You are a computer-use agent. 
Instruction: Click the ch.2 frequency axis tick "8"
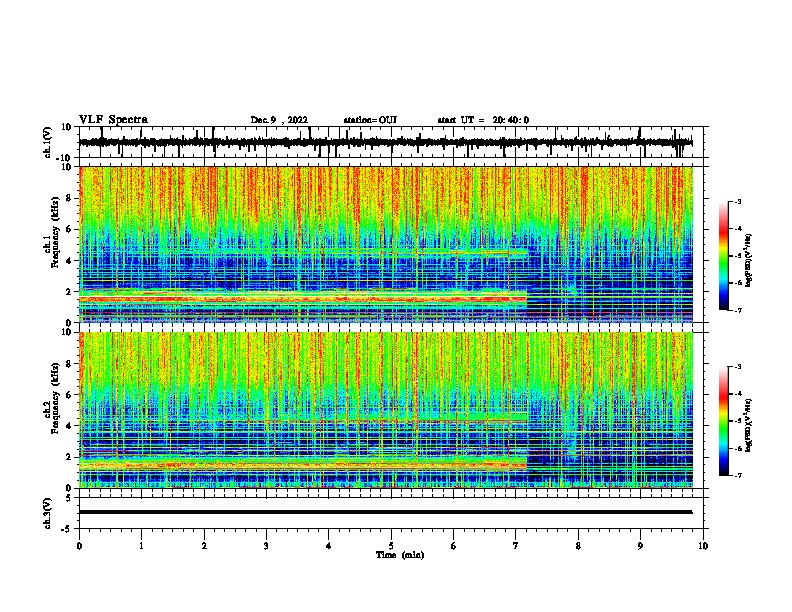70,364
